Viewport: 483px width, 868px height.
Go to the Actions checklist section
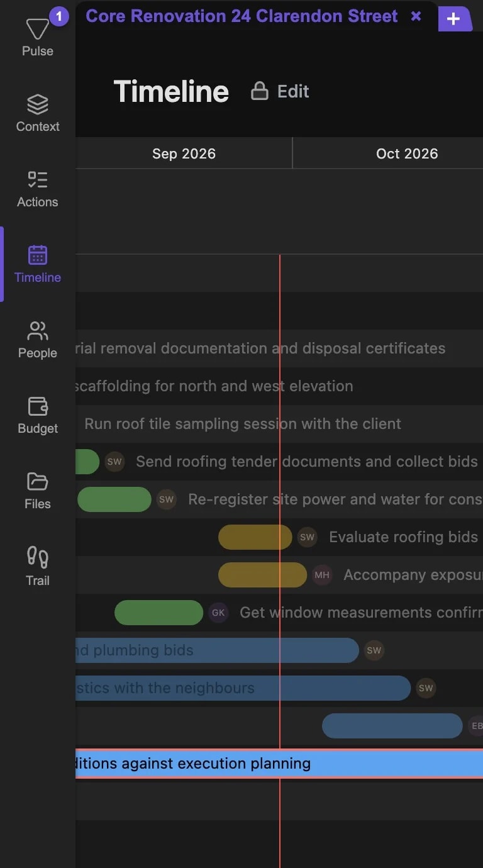[38, 189]
